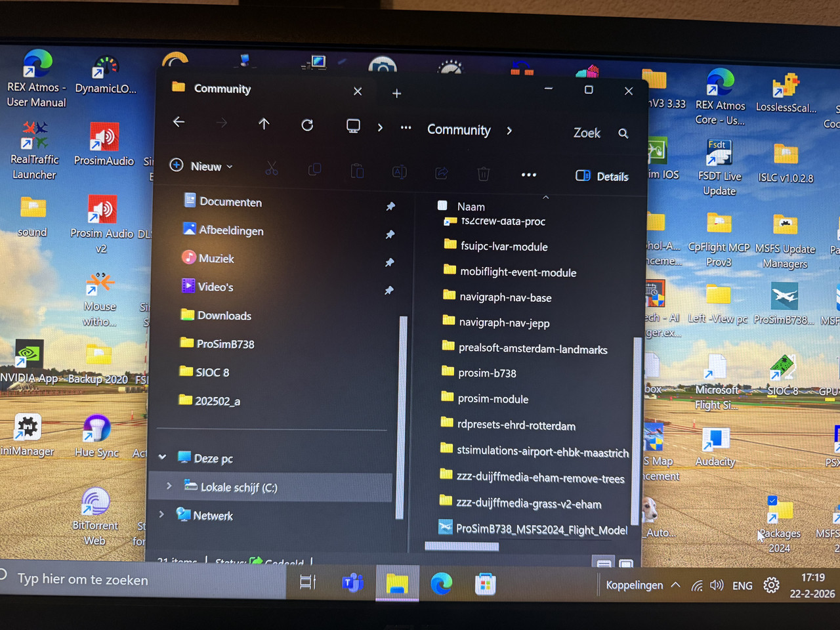Viewport: 840px width, 630px height.
Task: Expand the Lokale schijf (C:) tree node
Action: point(169,486)
